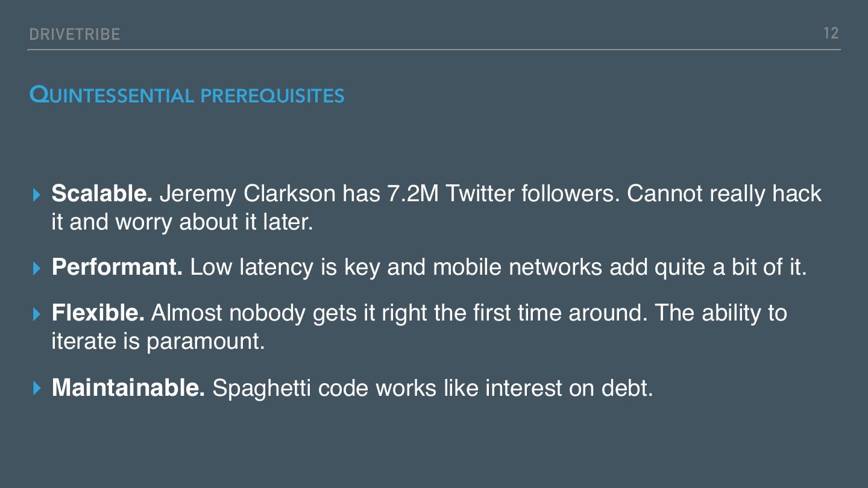868x488 pixels.
Task: Select the triangle bullet next to Flexible
Action: coord(37,313)
